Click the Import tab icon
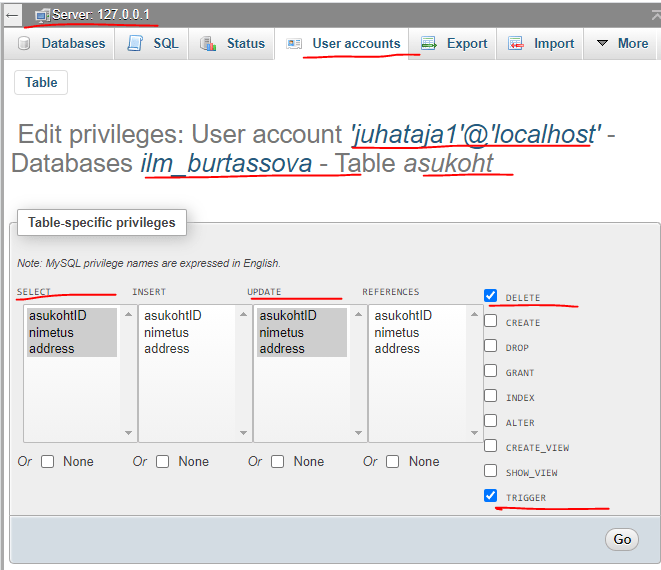 (x=516, y=44)
